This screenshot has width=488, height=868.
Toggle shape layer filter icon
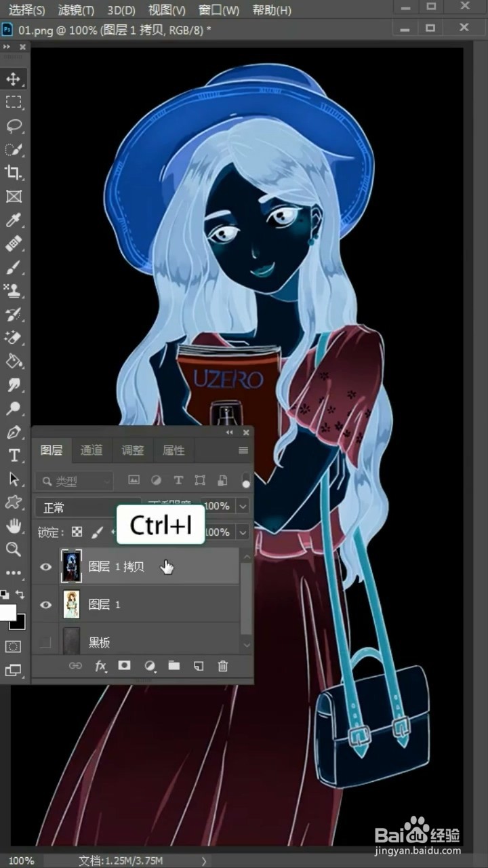pos(200,480)
